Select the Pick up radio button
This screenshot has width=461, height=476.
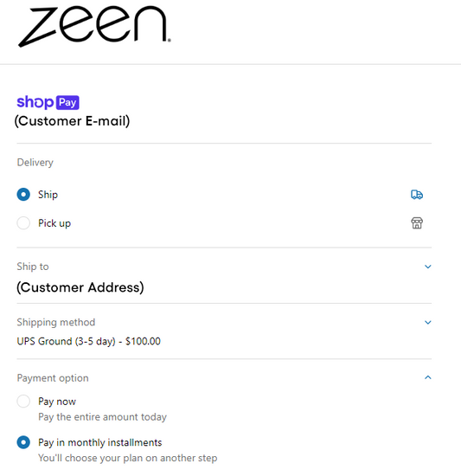pyautogui.click(x=23, y=223)
